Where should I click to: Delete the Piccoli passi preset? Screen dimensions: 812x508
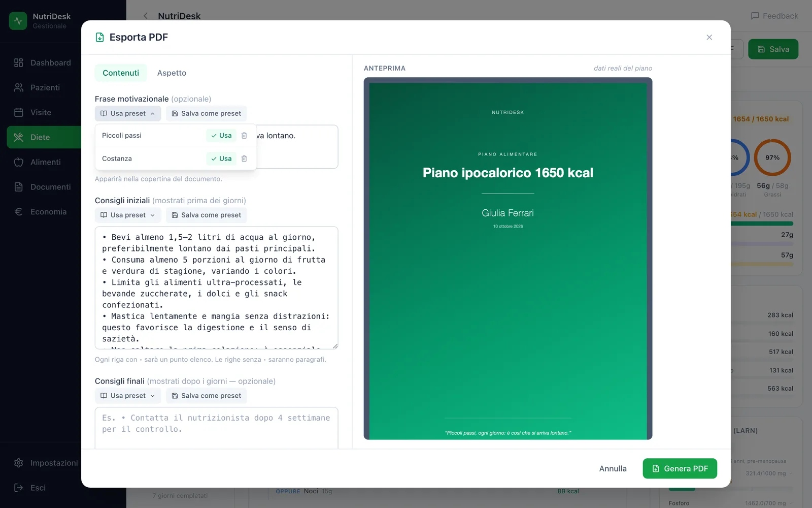click(244, 136)
